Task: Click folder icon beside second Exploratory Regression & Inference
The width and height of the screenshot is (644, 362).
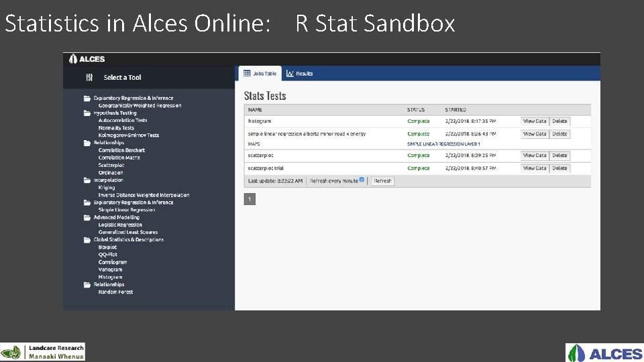Action: click(87, 202)
